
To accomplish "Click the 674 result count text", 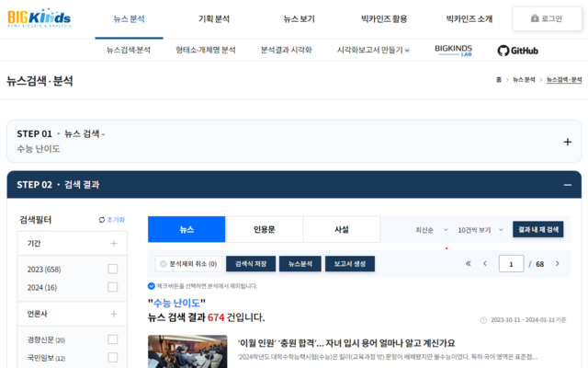I will [216, 317].
